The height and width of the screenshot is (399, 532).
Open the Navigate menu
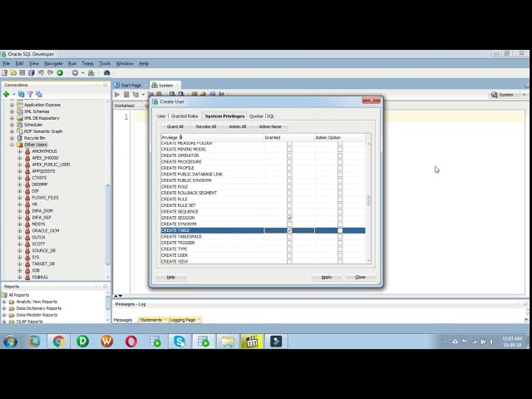[x=53, y=63]
